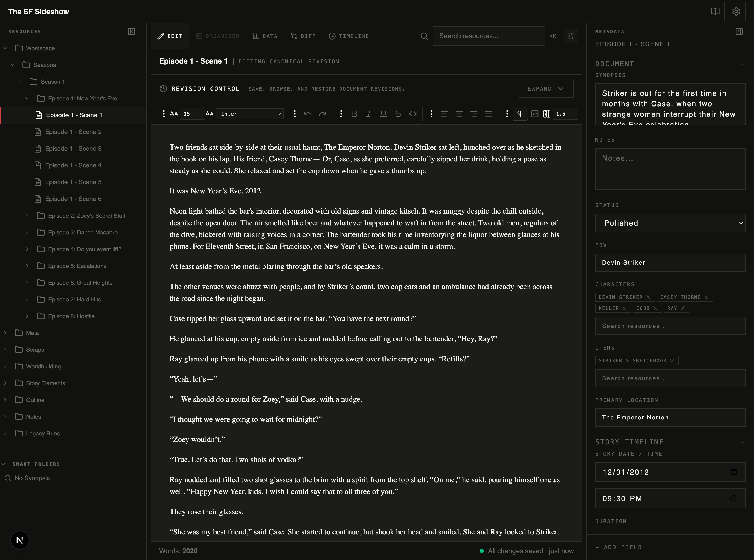Image resolution: width=754 pixels, height=560 pixels.
Task: Open the No Synopsis smart folder
Action: pyautogui.click(x=32, y=478)
